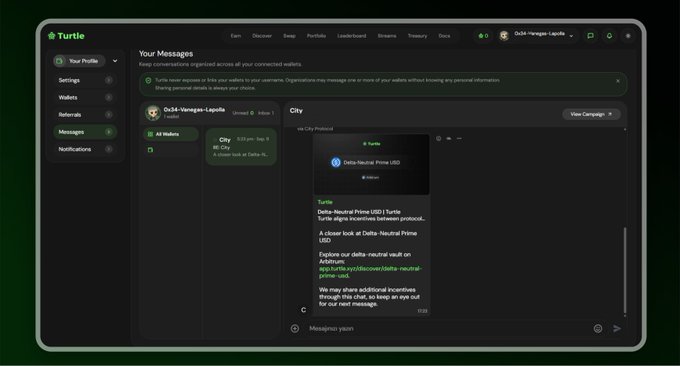This screenshot has height=366, width=680.
Task: Click the wallet avatar in messages panel
Action: [x=153, y=113]
